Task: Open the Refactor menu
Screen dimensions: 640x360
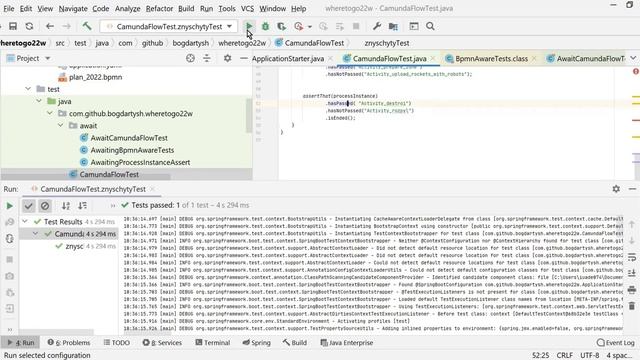Action: 159,8
